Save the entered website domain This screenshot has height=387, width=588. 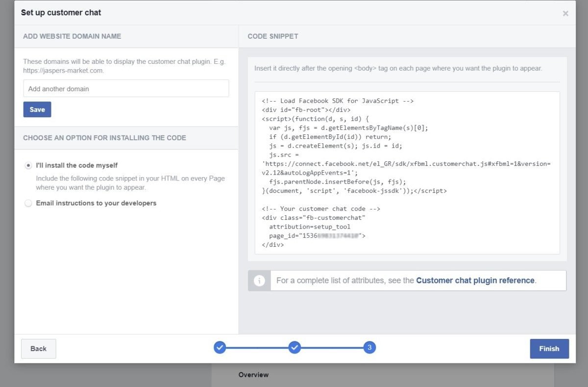37,109
